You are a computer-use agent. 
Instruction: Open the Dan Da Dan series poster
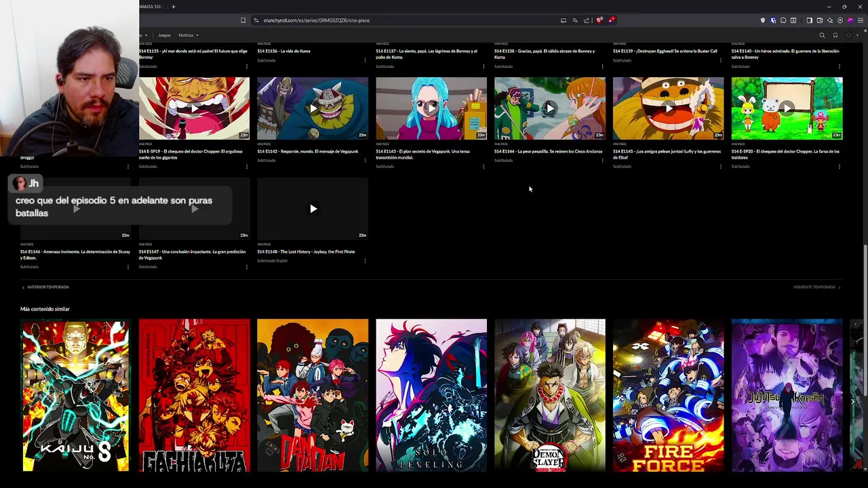coord(313,395)
